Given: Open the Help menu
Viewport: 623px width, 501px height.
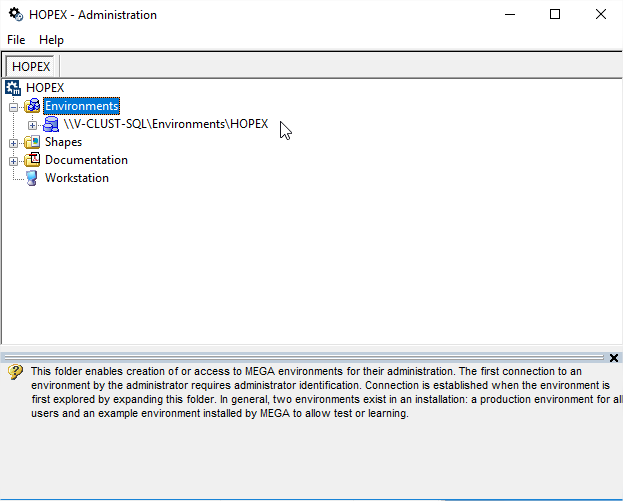Looking at the screenshot, I should pyautogui.click(x=51, y=40).
